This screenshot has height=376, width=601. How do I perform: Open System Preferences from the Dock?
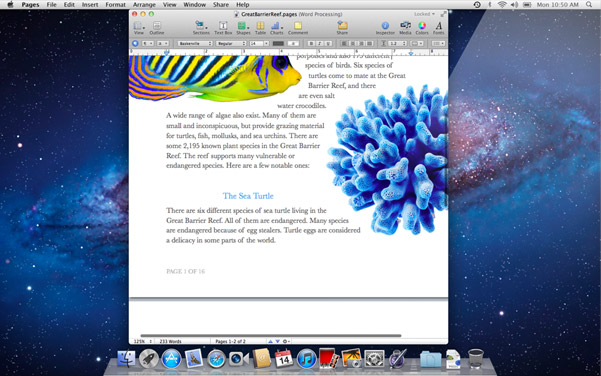point(374,359)
